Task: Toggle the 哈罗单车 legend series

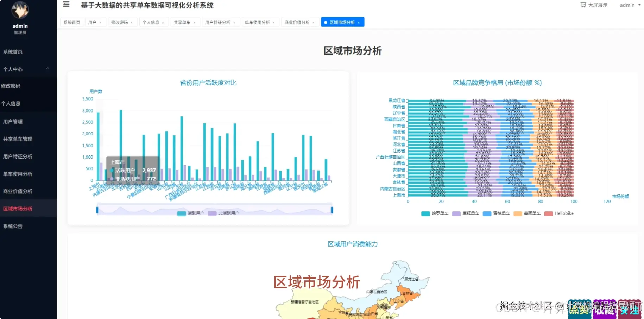Action: pos(435,213)
